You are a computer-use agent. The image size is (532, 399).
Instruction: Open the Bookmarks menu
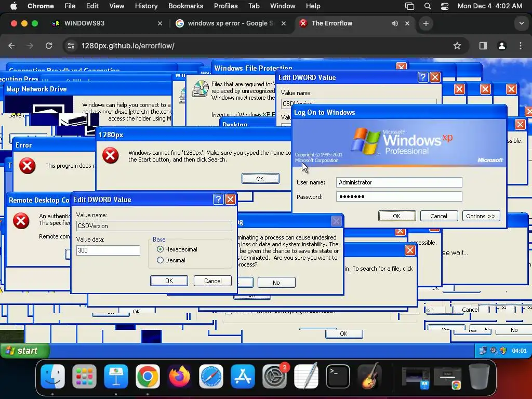185,6
